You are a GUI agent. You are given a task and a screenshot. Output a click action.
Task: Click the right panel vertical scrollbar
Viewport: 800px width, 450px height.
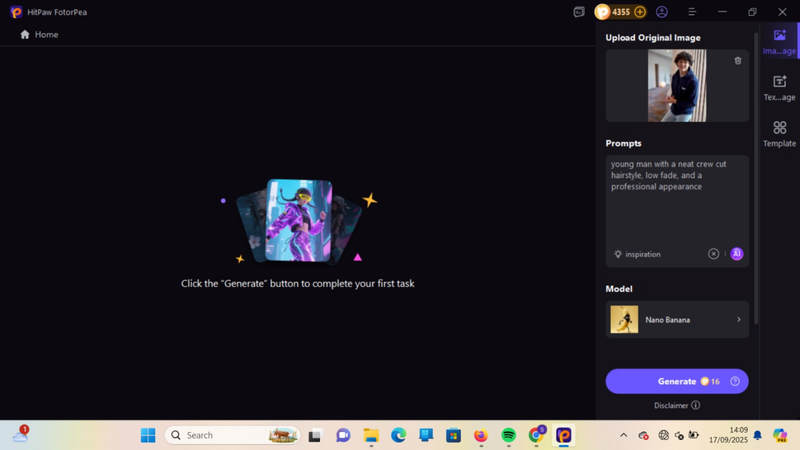(756, 179)
